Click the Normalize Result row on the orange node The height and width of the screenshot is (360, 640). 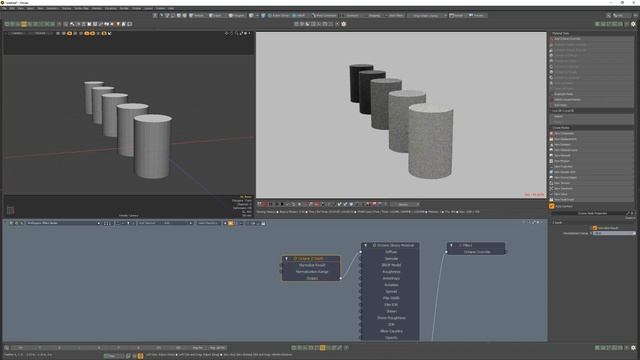(x=311, y=265)
